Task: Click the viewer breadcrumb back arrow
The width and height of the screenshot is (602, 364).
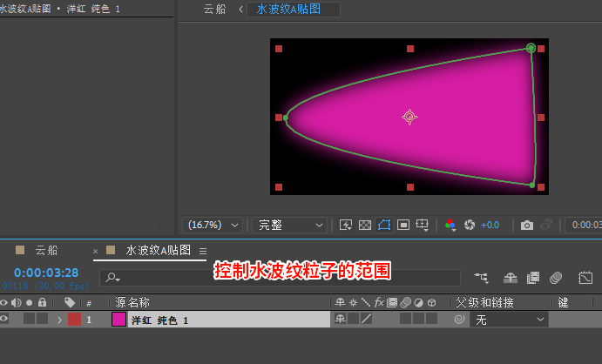Action: (x=240, y=10)
